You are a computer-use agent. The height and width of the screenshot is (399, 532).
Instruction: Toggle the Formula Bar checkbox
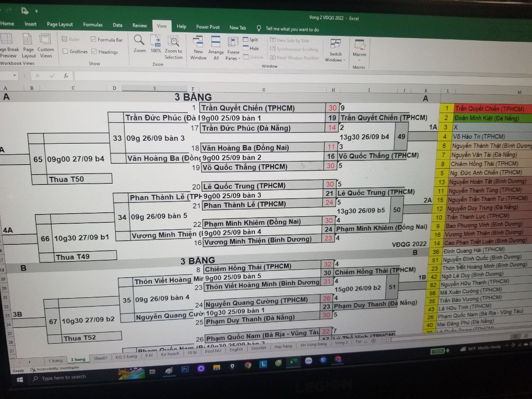[x=94, y=39]
